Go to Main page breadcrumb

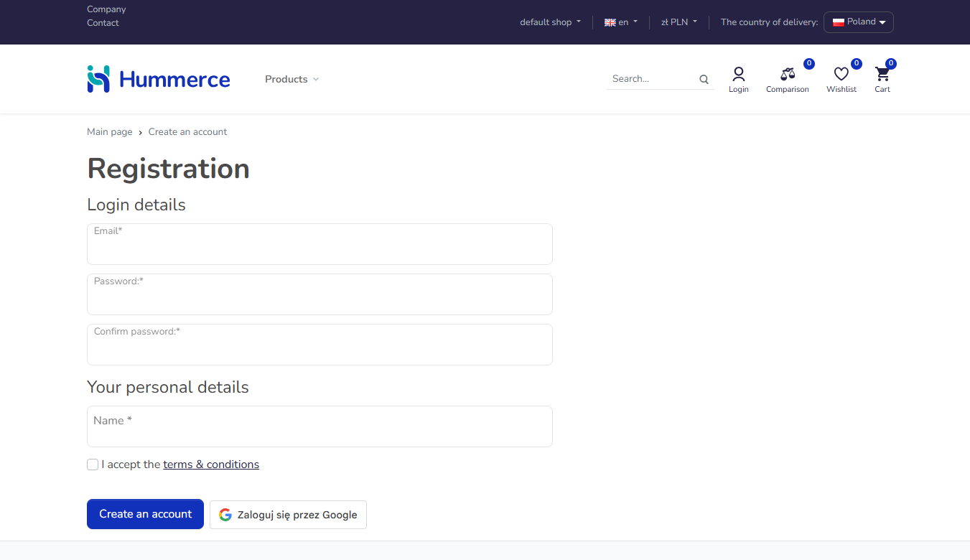[x=110, y=132]
